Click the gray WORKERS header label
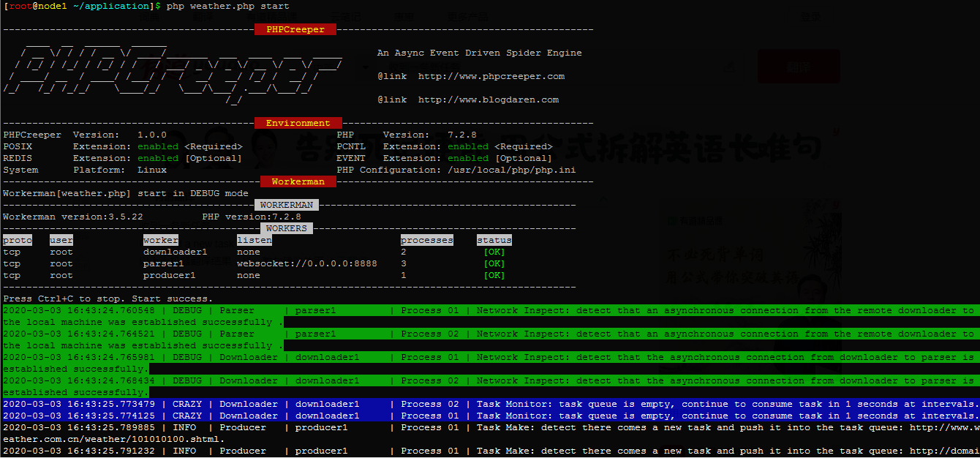The height and width of the screenshot is (458, 980). pyautogui.click(x=287, y=228)
